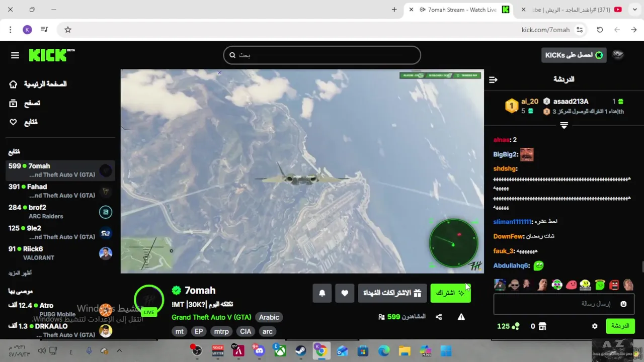Insert yellow DJ emote
This screenshot has height=362, width=644.
click(585, 285)
